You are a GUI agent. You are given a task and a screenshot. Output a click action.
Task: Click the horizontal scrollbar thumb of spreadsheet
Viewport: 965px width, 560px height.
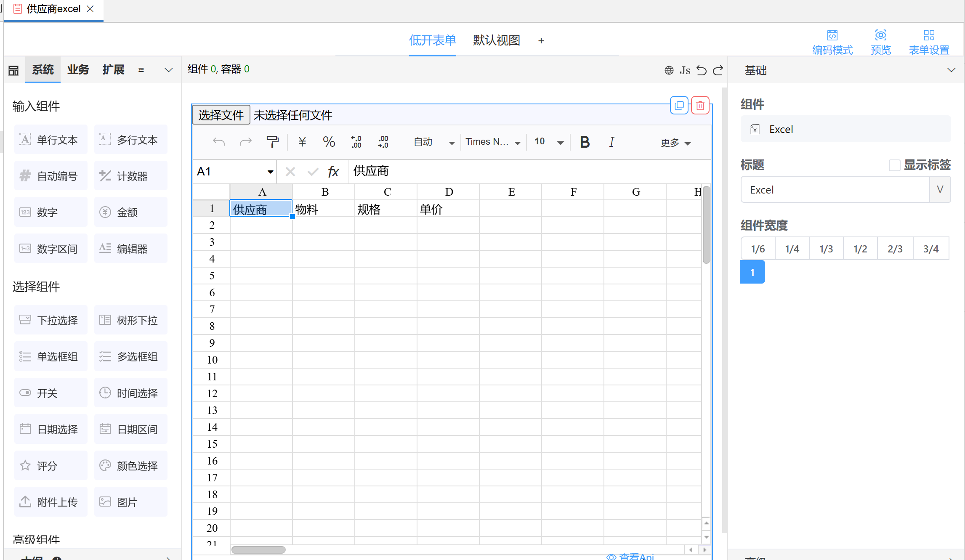[258, 549]
